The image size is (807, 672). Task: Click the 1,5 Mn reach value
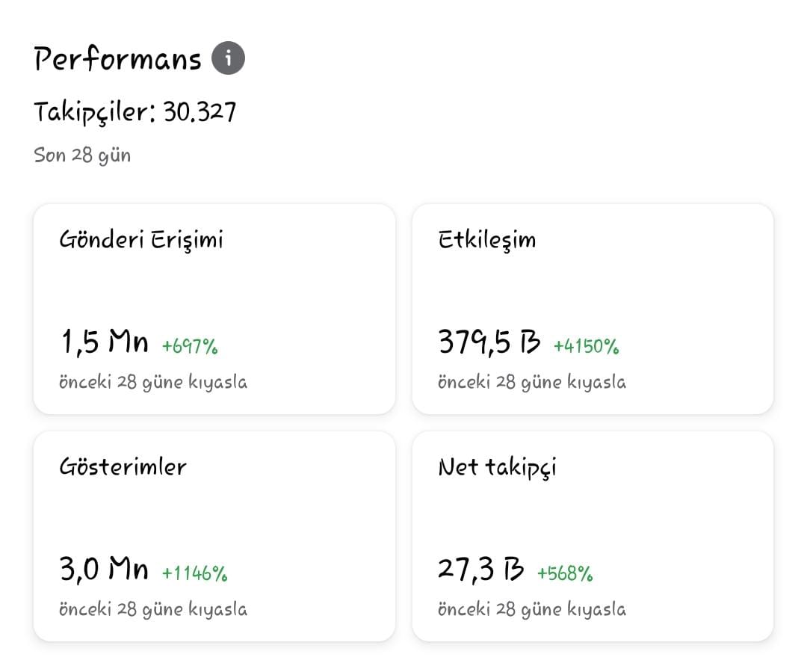(105, 342)
